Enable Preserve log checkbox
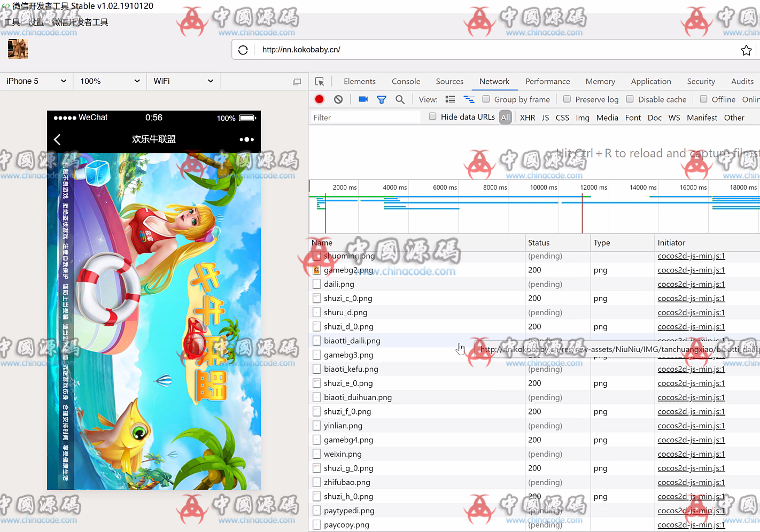This screenshot has height=532, width=760. click(567, 99)
